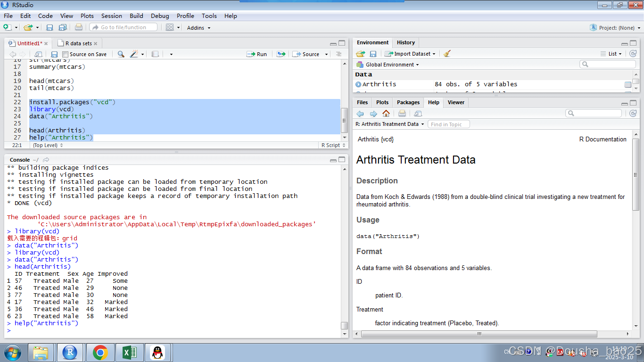Open the Arthritis data viewer grid icon
This screenshot has height=362, width=644.
[628, 84]
